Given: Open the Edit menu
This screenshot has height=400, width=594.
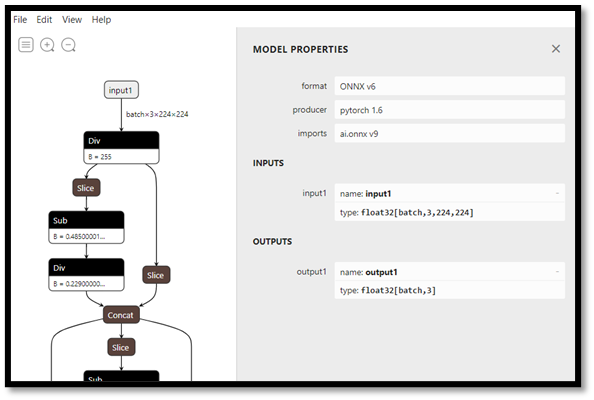Looking at the screenshot, I should click(44, 20).
